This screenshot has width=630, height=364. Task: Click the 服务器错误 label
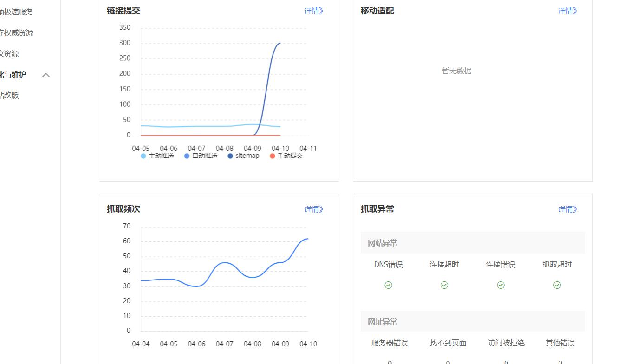click(x=390, y=343)
